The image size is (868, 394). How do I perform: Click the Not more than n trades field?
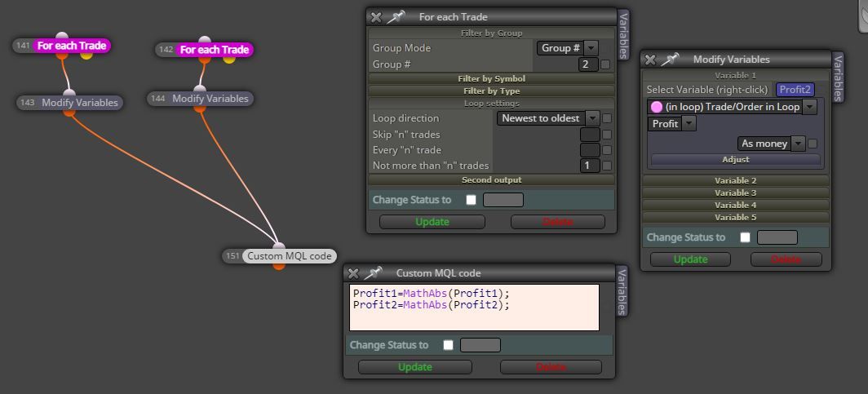click(590, 166)
